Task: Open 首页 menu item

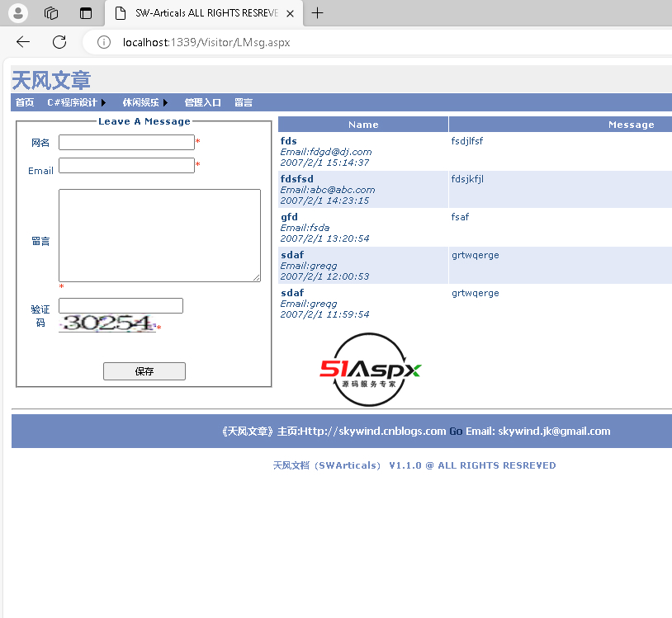Action: point(25,102)
